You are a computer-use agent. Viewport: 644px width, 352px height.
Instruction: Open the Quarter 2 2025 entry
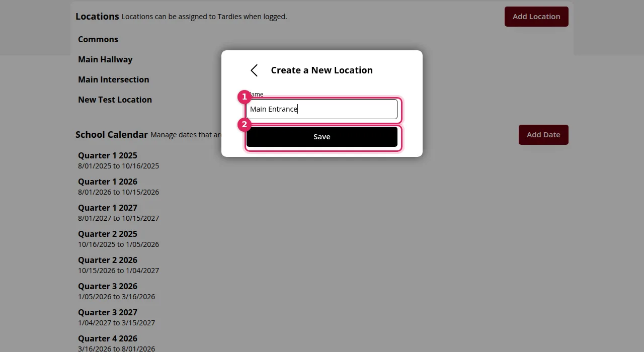[x=108, y=234]
